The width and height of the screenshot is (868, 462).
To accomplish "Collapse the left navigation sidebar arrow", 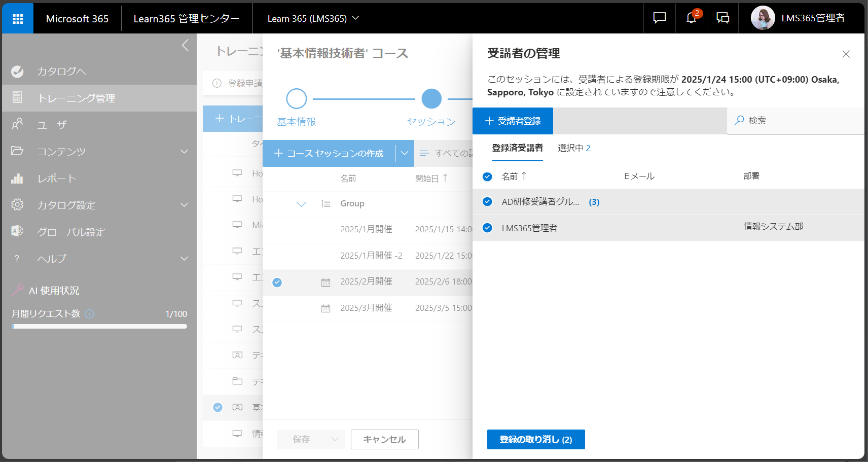I will [x=185, y=45].
